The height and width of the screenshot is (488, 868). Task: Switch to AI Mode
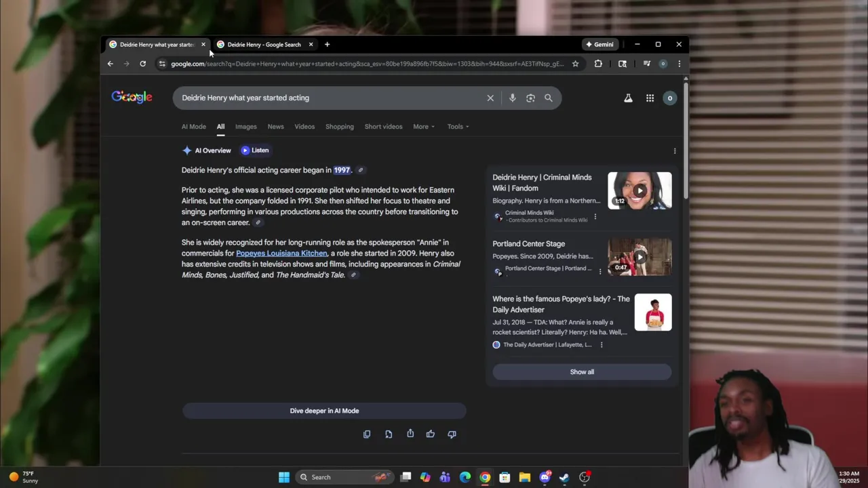coord(193,127)
